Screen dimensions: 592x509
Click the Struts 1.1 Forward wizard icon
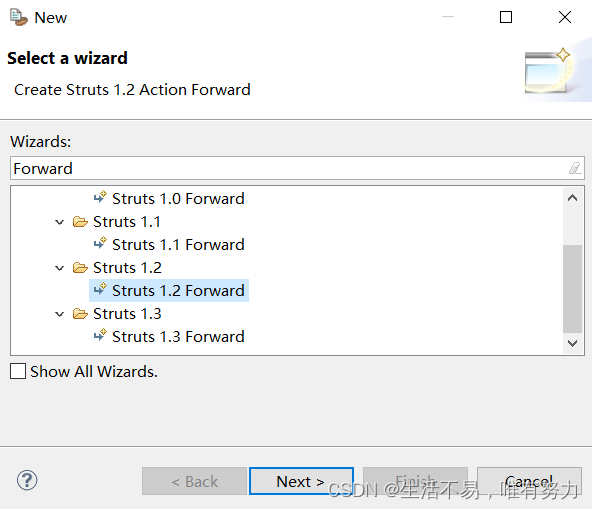[x=100, y=244]
